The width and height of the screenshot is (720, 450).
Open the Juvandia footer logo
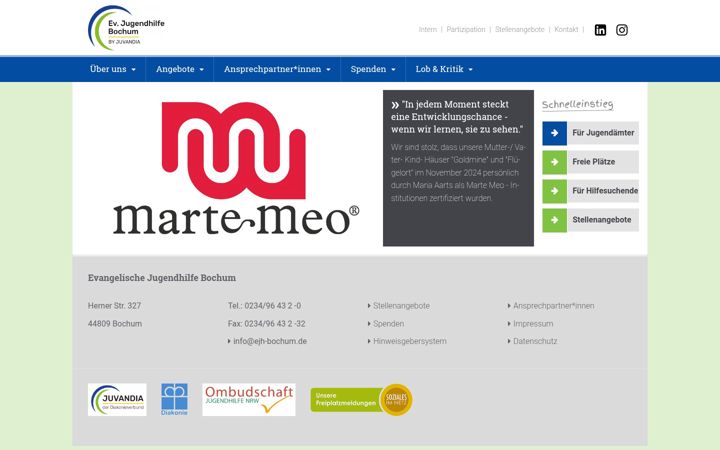click(x=117, y=399)
